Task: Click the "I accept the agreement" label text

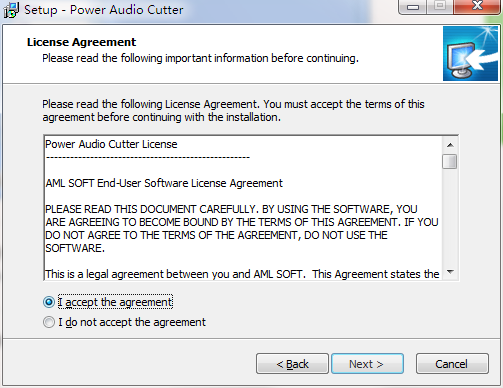Action: (x=115, y=302)
